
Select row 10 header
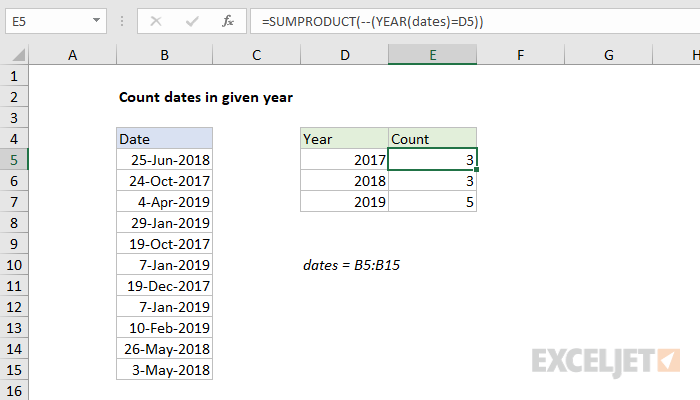point(14,265)
